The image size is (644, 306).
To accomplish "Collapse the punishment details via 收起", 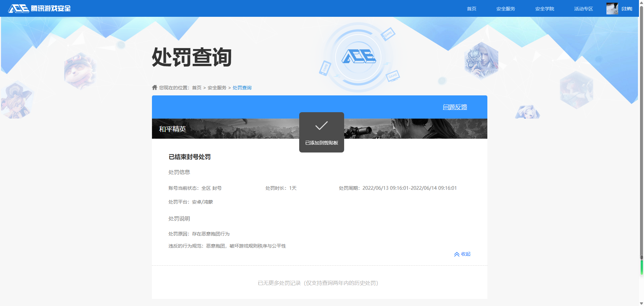I will 466,254.
